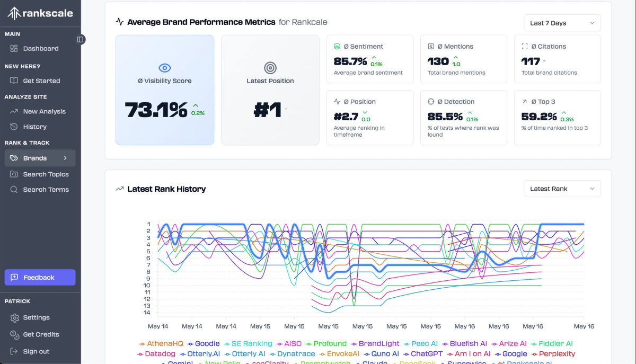Viewport: 636px width, 364px height.
Task: Toggle Otterly.AI legend entry
Action: (200, 354)
